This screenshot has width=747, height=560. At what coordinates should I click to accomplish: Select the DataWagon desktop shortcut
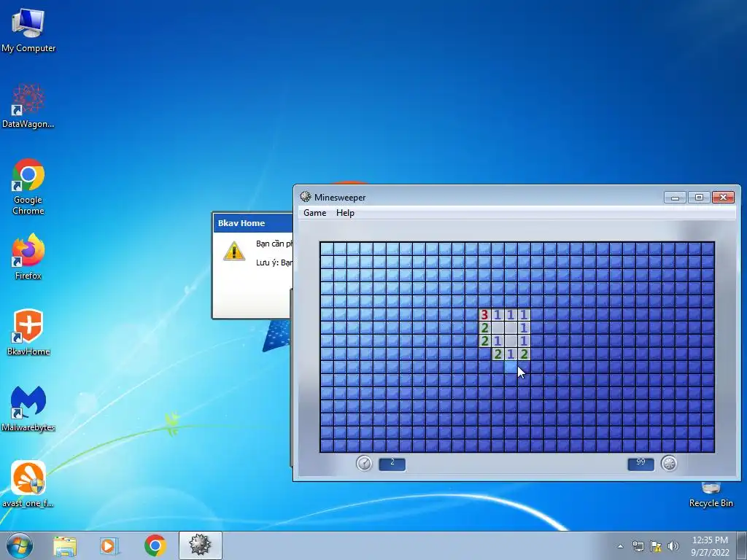[28, 106]
